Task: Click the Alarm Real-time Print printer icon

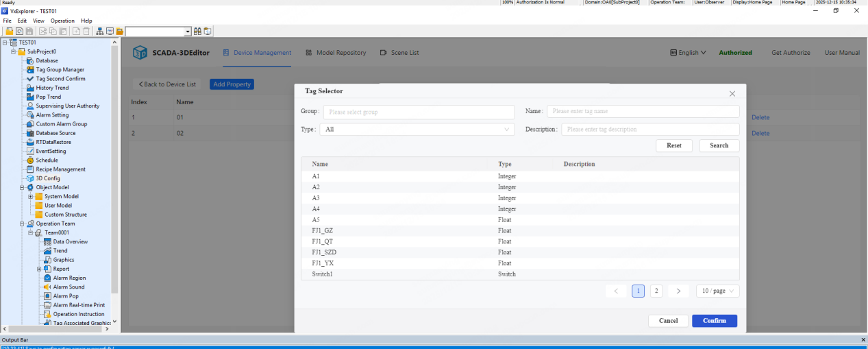Action: [47, 305]
